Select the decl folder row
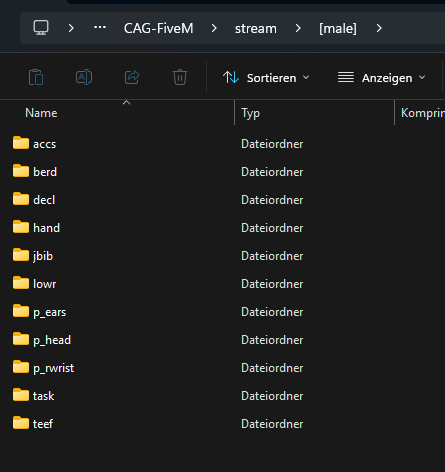445x472 pixels. tap(44, 200)
